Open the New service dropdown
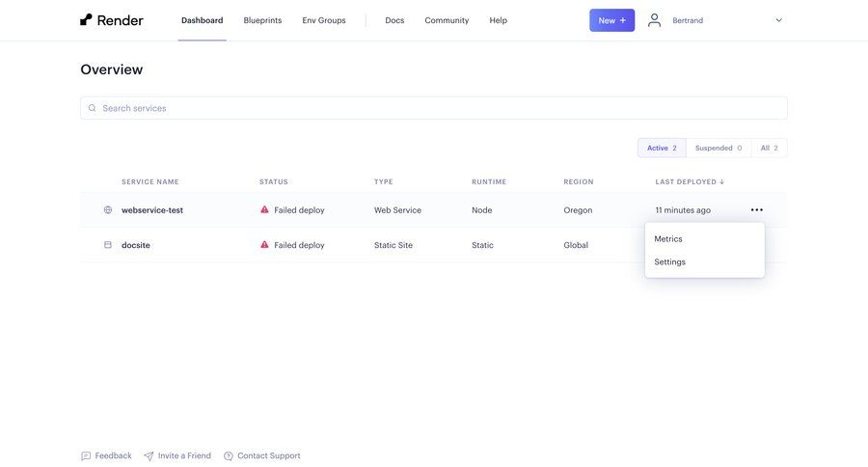The height and width of the screenshot is (467, 868). click(x=611, y=20)
